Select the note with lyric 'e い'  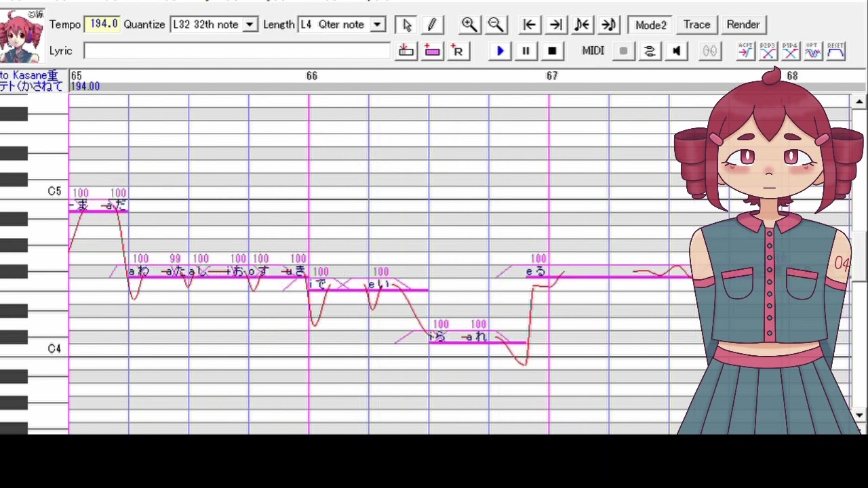[x=398, y=285]
